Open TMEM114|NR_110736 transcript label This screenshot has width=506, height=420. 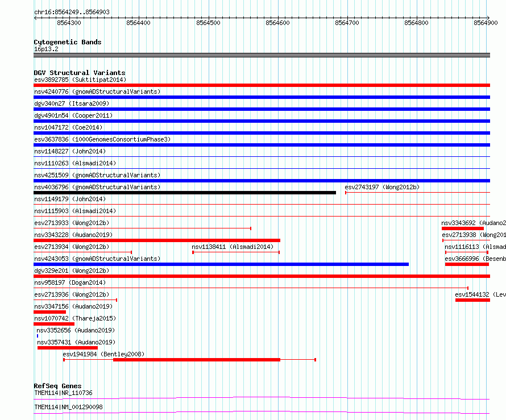[63, 393]
